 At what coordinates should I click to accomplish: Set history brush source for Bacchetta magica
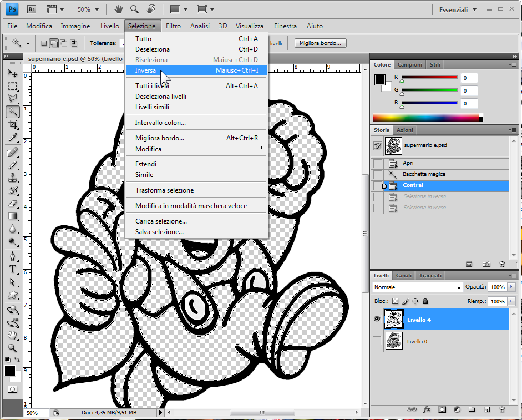(378, 174)
